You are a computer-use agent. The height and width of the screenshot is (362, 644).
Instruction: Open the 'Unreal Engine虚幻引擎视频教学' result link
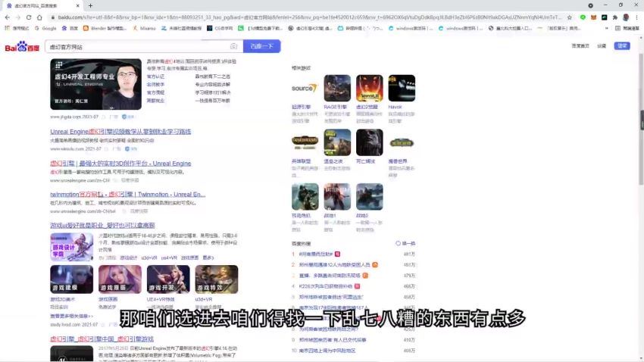click(120, 131)
